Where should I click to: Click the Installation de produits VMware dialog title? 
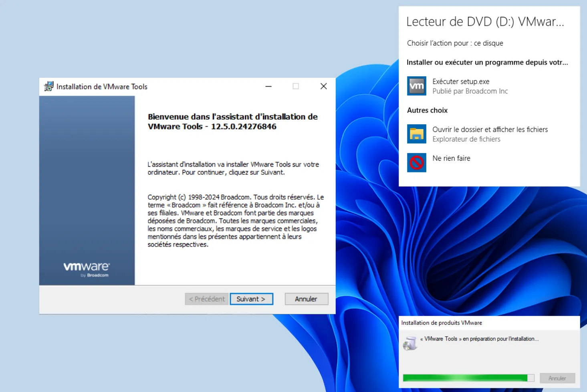pyautogui.click(x=442, y=323)
